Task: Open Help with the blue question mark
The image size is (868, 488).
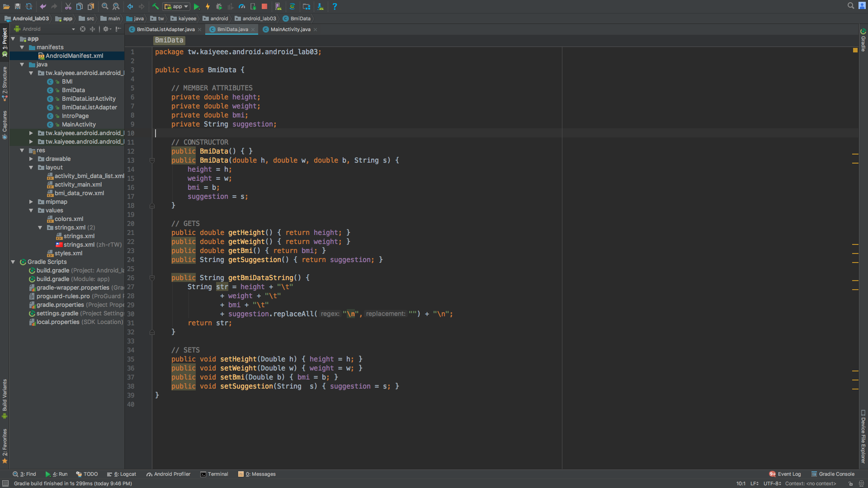Action: click(x=335, y=6)
